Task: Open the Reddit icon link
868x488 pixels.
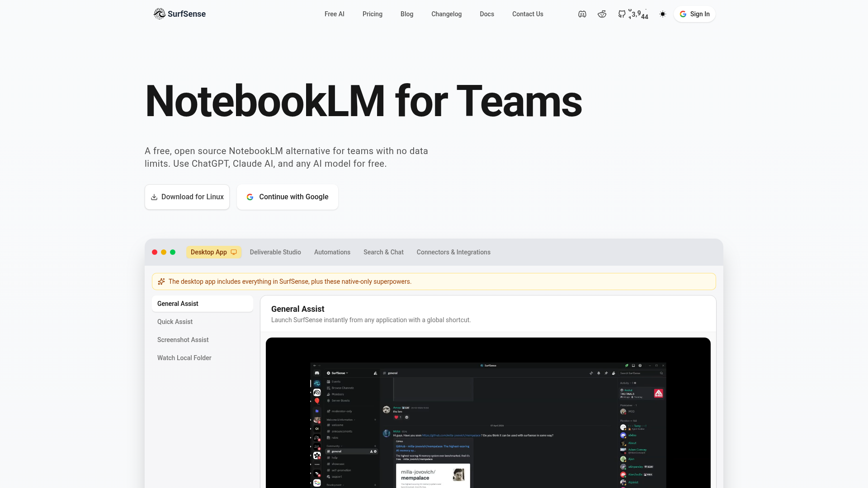Action: (602, 14)
